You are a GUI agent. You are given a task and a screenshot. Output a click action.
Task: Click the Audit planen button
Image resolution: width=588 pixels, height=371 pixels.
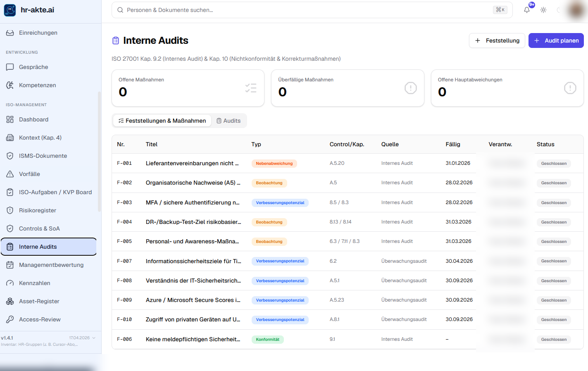pyautogui.click(x=556, y=40)
